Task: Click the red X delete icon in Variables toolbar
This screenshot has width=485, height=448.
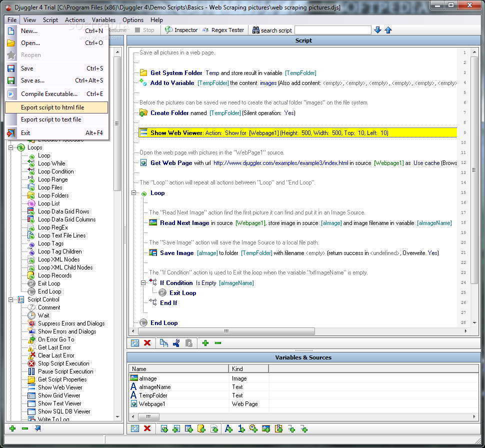Action: (x=147, y=428)
